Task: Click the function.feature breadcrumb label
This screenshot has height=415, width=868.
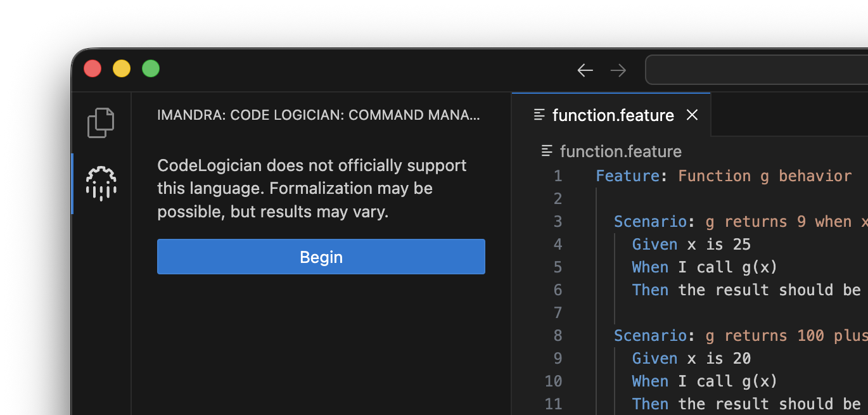Action: (620, 151)
